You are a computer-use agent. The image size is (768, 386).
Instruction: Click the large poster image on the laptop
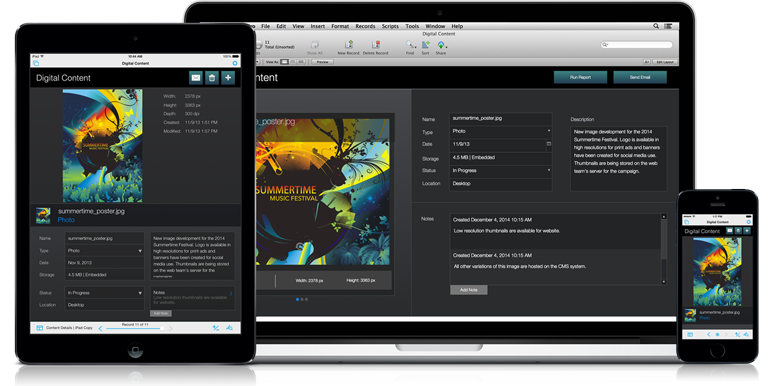(x=322, y=192)
